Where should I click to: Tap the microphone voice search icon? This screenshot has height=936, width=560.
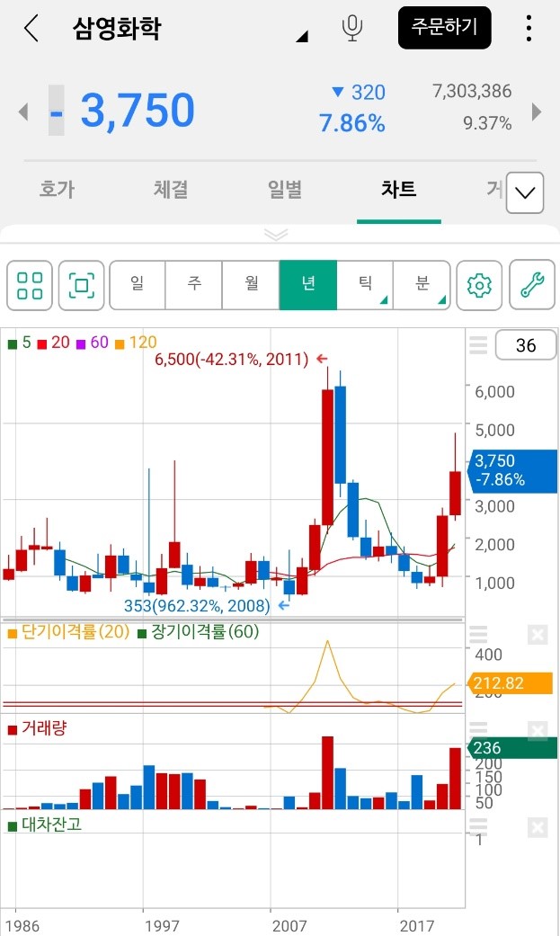point(352,28)
